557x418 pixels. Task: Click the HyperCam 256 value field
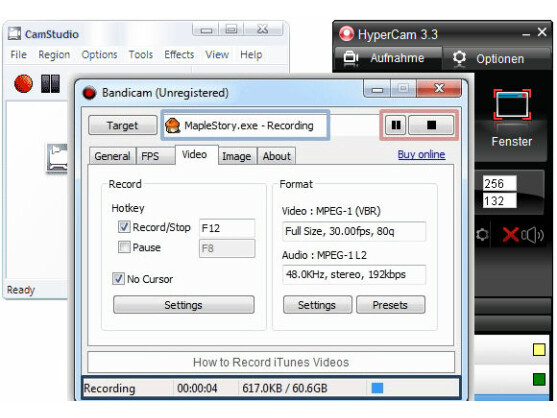[x=499, y=184]
